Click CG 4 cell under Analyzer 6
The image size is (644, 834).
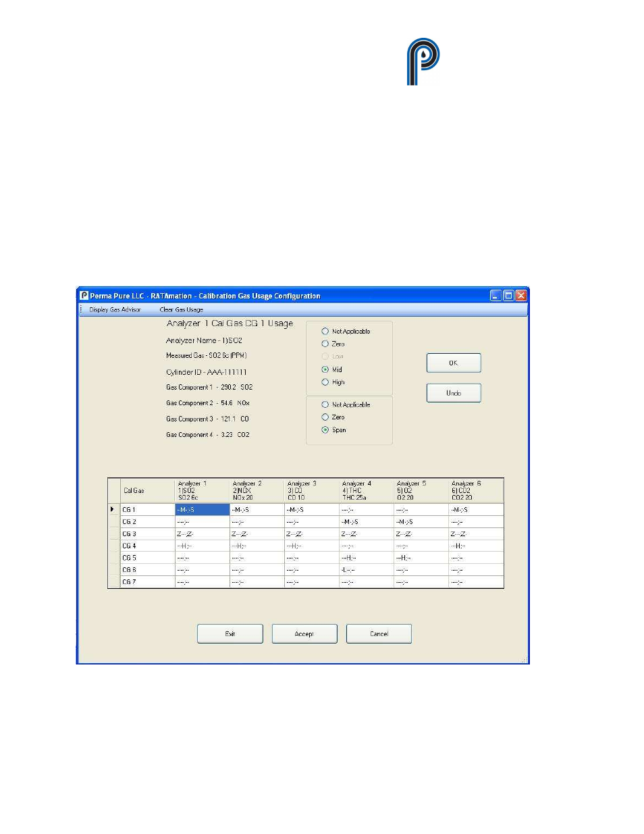pyautogui.click(x=476, y=546)
